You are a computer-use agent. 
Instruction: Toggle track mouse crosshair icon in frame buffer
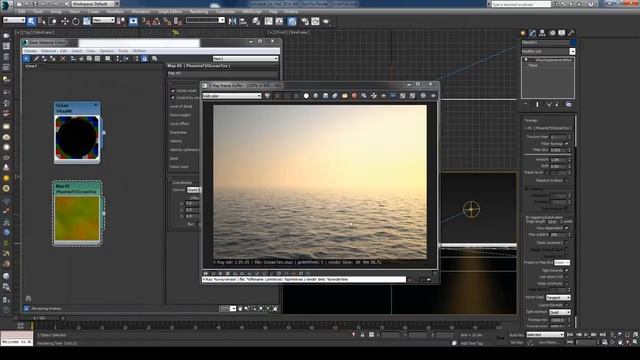click(x=374, y=96)
